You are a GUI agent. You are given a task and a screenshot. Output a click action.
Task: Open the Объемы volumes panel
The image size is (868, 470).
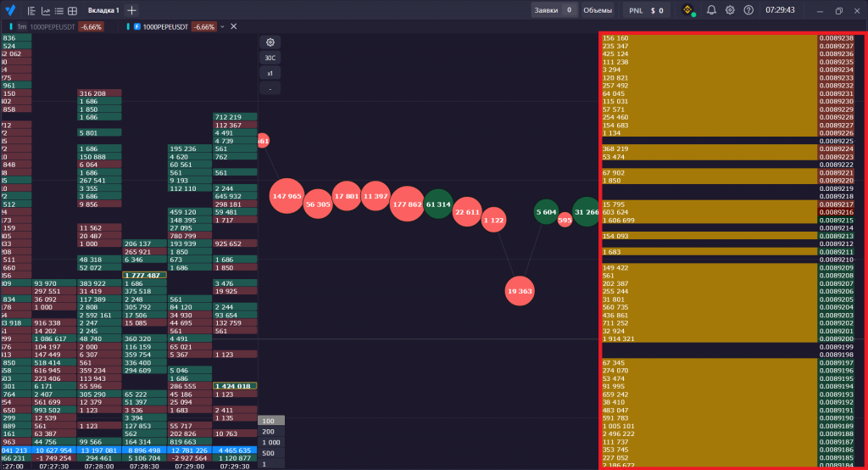[x=598, y=10]
